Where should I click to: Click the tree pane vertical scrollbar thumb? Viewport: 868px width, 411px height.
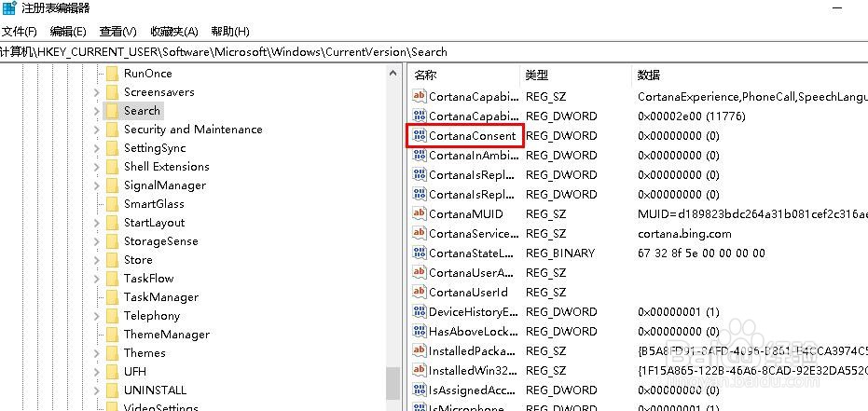tap(393, 383)
